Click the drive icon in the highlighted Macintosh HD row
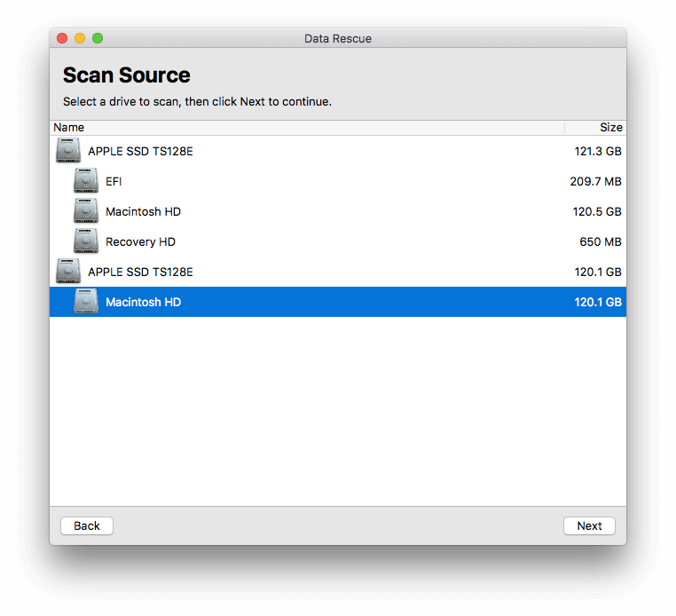The image size is (676, 616). [86, 301]
